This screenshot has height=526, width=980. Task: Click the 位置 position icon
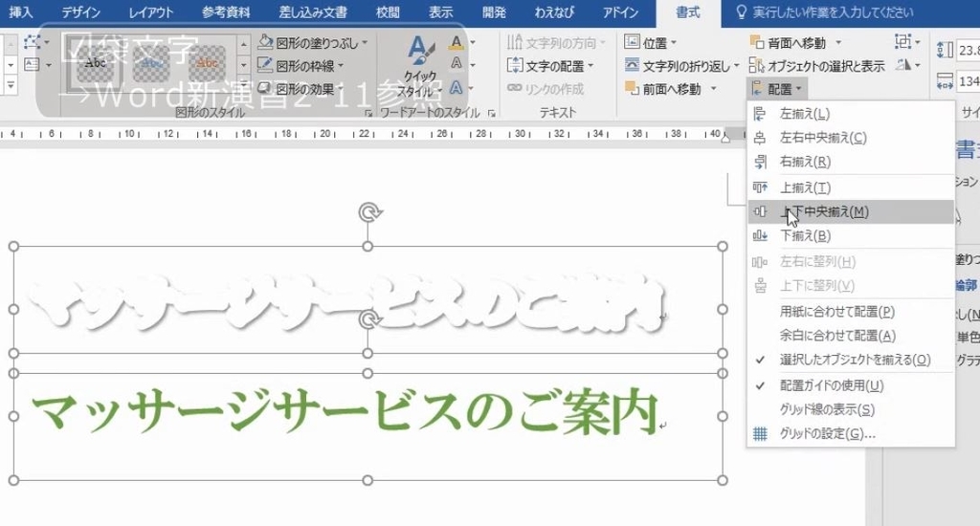[632, 42]
